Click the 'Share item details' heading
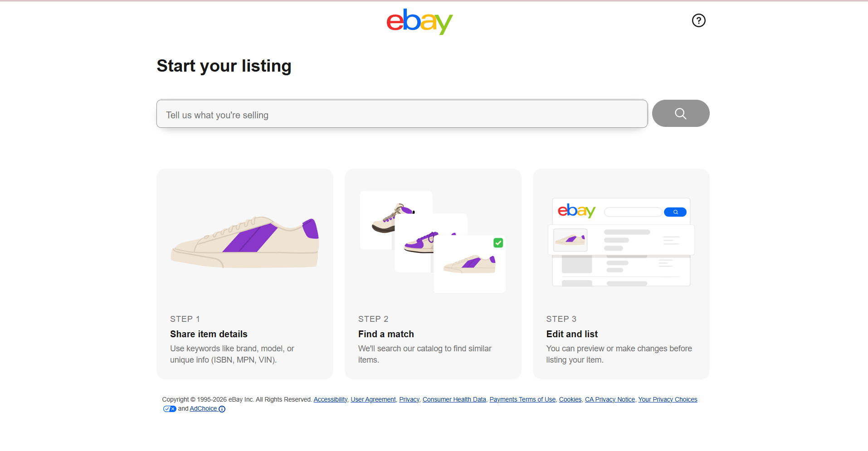Screen dimensions: 868x451 tap(209, 334)
